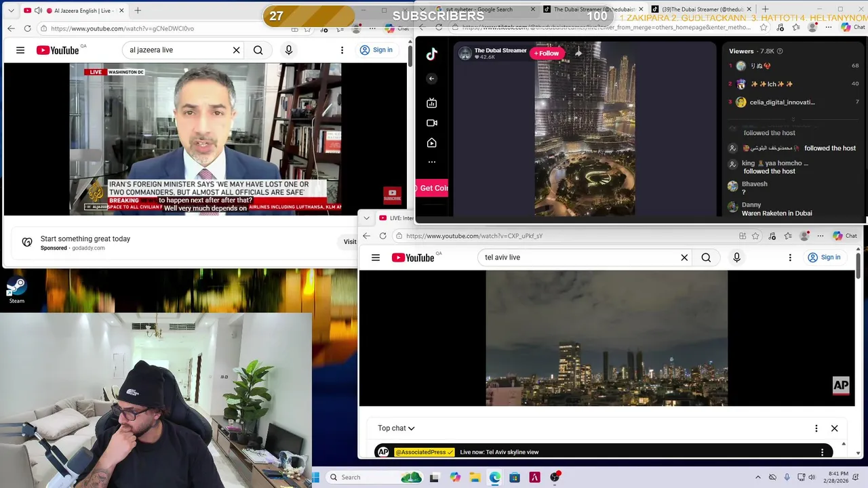Expand the Top chat dropdown
This screenshot has width=868, height=488.
point(396,428)
